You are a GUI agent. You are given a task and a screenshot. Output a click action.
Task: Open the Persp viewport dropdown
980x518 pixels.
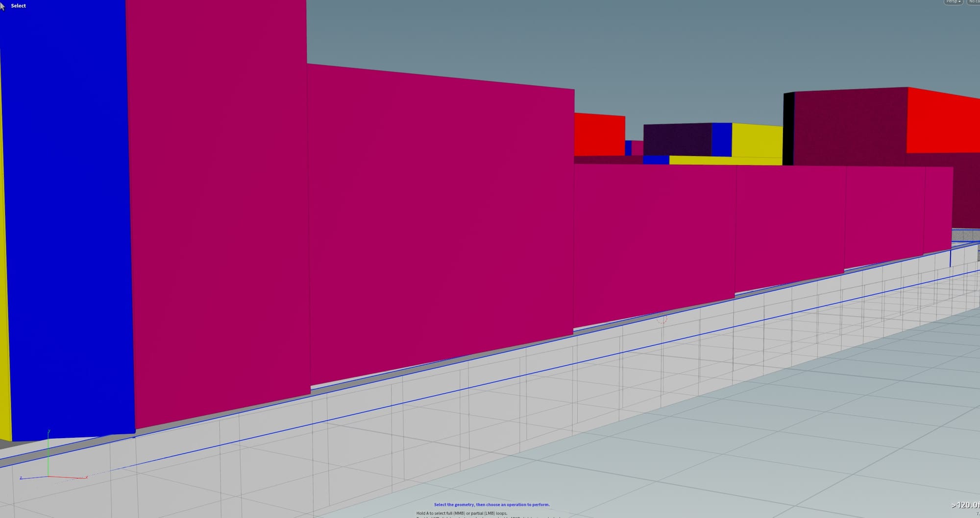pyautogui.click(x=953, y=2)
